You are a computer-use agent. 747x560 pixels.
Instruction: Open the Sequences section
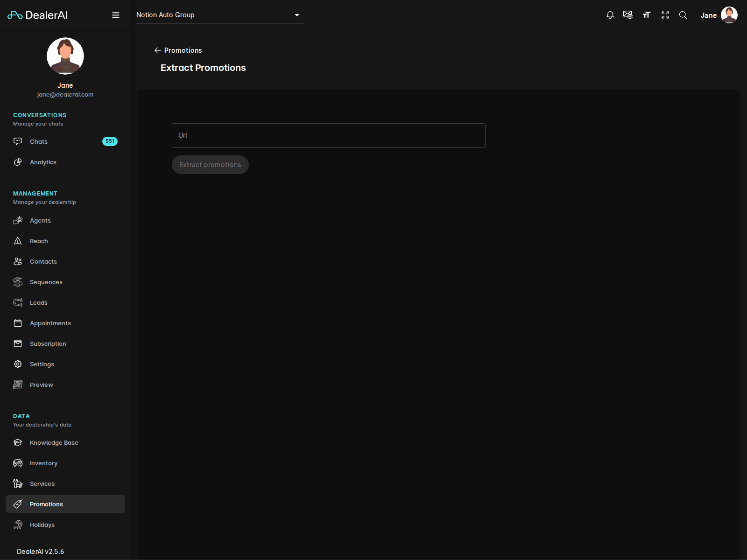pos(46,282)
